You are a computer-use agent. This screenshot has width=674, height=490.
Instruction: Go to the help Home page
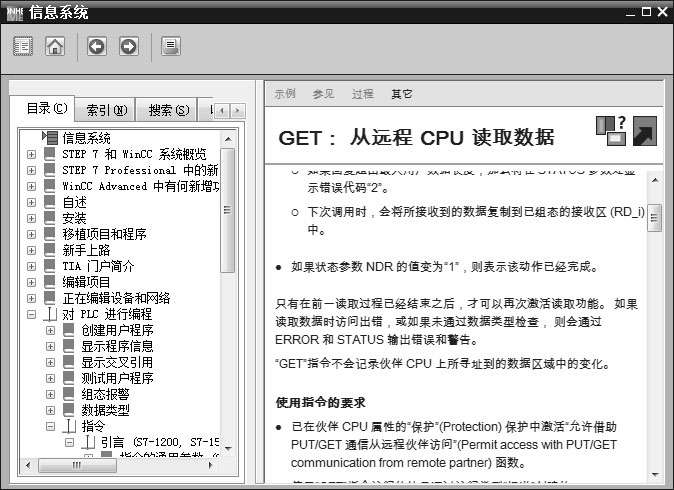point(55,46)
